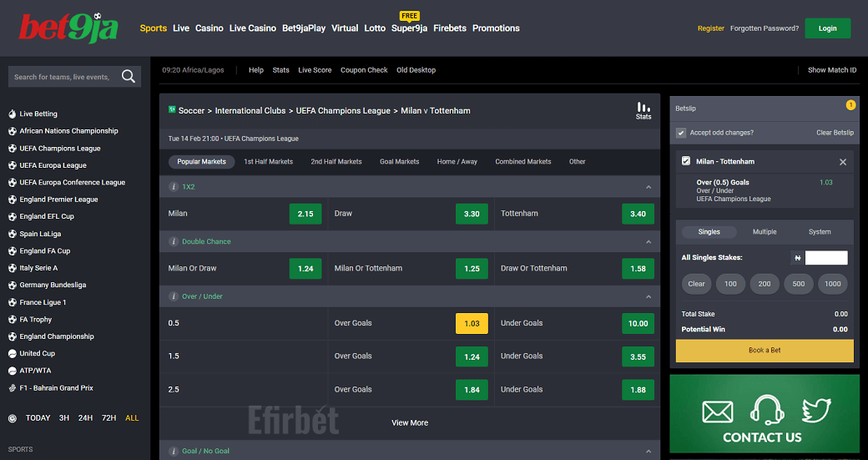Deselect Over 0.5 Goals odds 1.03
868x460 pixels.
(x=472, y=323)
